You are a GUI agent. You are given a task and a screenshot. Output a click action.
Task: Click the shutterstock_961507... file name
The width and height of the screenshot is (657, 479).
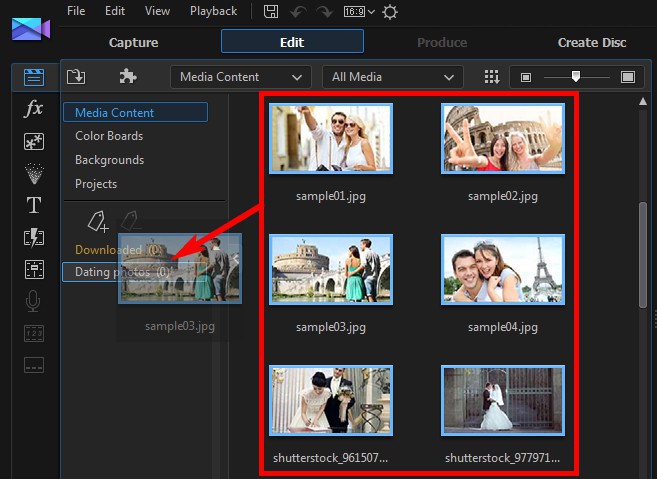(x=331, y=458)
